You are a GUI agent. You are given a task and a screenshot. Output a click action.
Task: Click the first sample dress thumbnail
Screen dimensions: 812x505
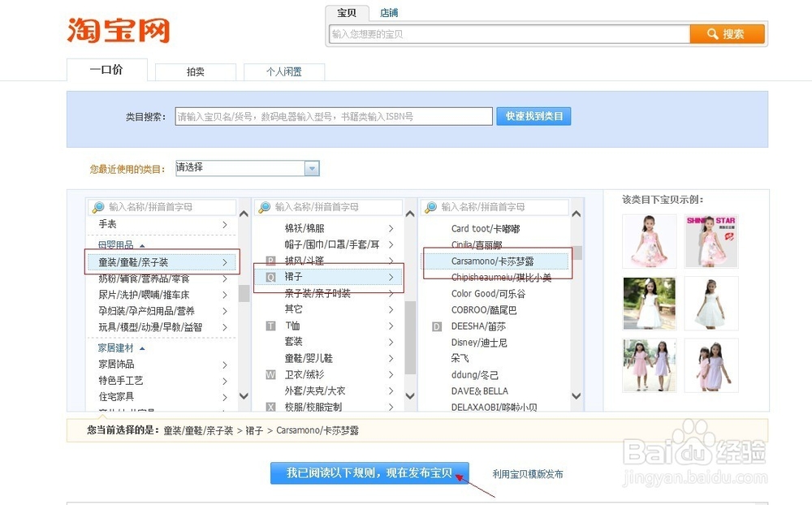pyautogui.click(x=649, y=241)
